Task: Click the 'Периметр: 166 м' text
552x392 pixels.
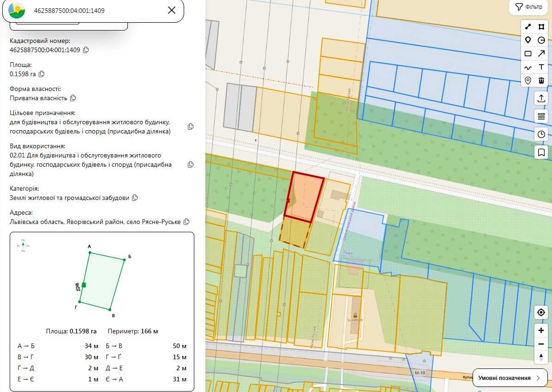Action: point(133,332)
